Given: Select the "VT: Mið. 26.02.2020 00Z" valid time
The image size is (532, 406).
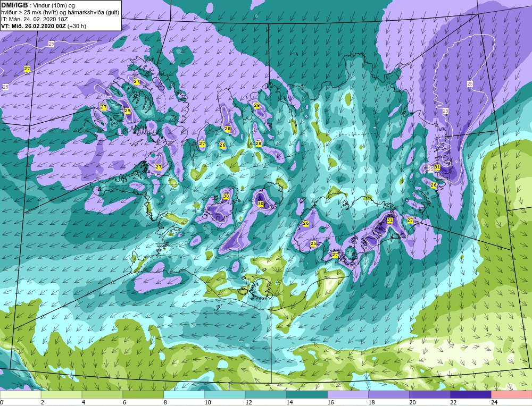Looking at the screenshot, I should (34, 26).
